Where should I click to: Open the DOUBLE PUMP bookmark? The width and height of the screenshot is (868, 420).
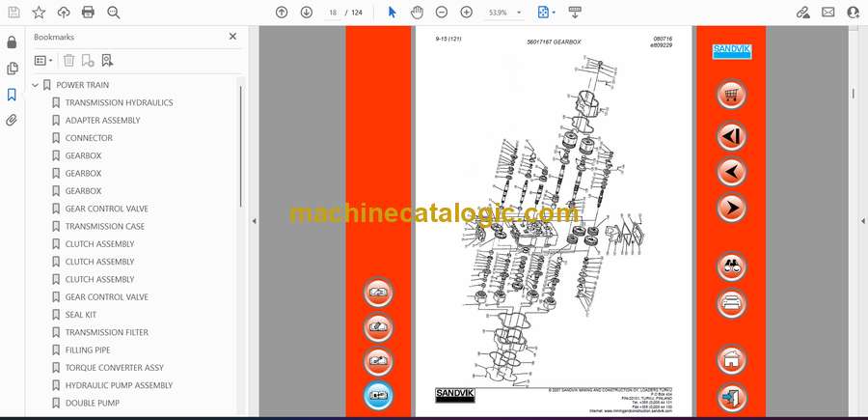(x=92, y=403)
